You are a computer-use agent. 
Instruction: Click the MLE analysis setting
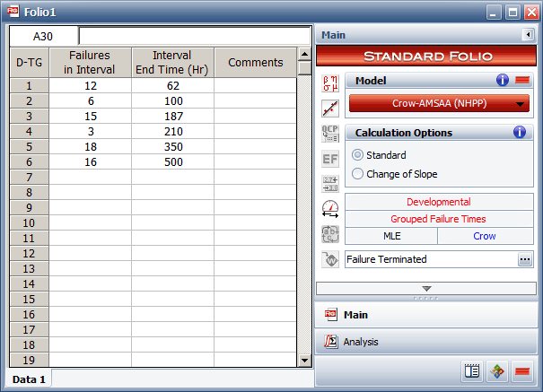[x=390, y=236]
